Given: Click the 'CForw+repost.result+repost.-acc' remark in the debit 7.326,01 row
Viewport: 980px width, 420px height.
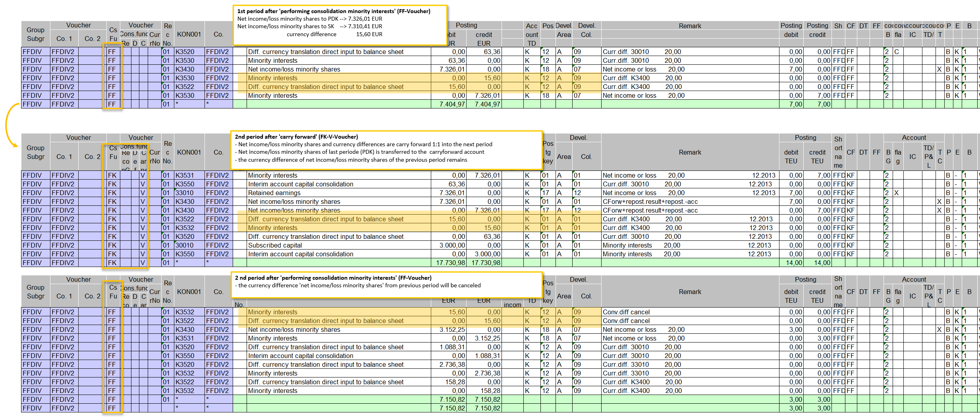Looking at the screenshot, I should pyautogui.click(x=690, y=201).
